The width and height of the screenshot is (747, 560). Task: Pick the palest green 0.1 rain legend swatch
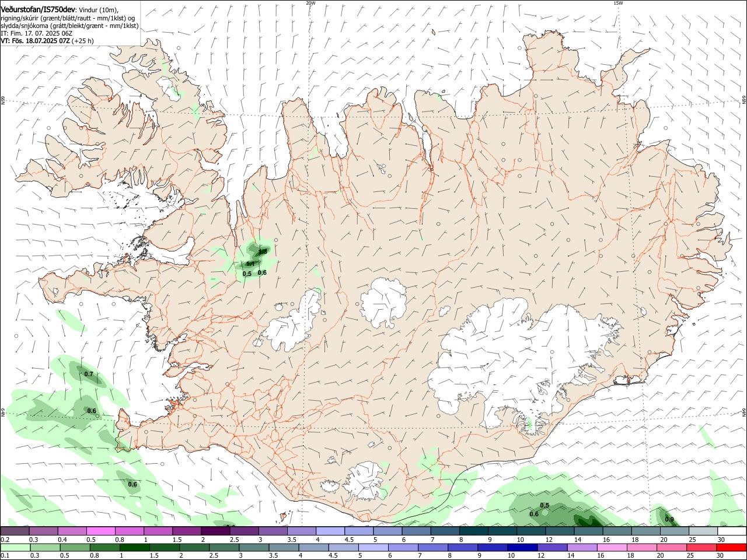(15, 547)
